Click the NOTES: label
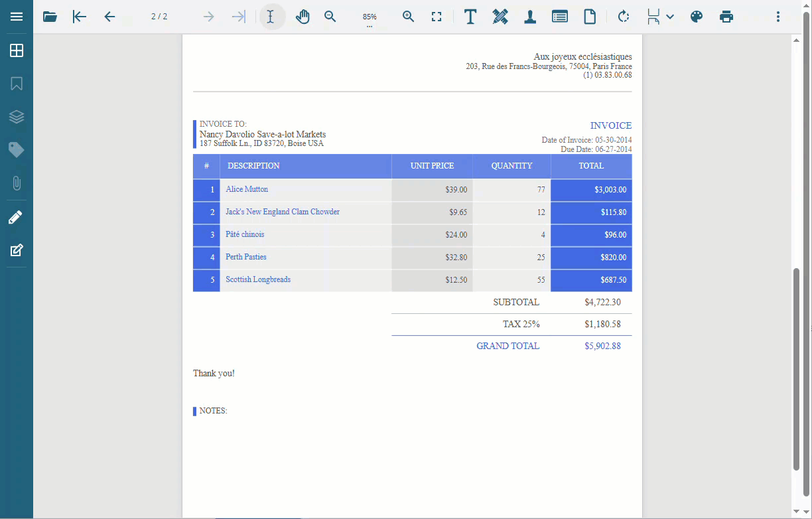Image resolution: width=812 pixels, height=519 pixels. (213, 411)
